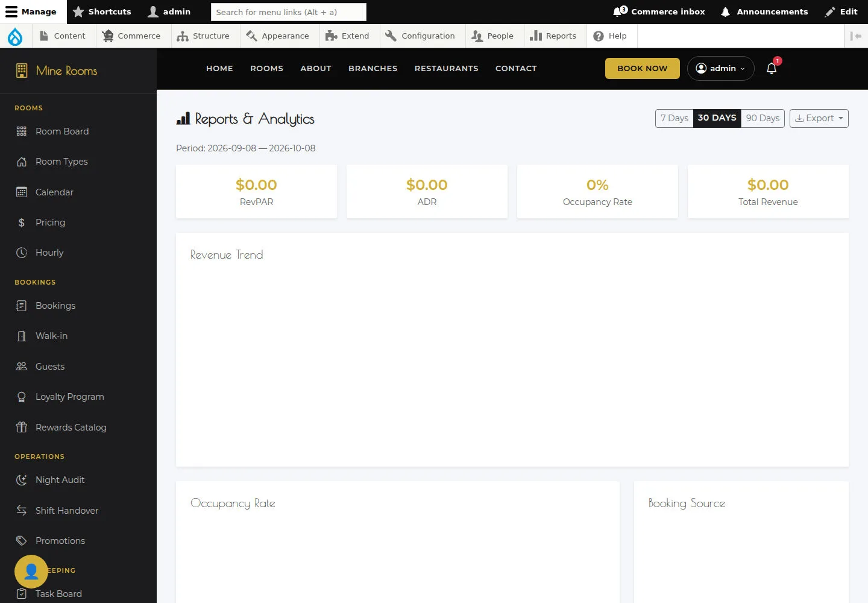
Task: Click the Book Now button
Action: [x=642, y=68]
